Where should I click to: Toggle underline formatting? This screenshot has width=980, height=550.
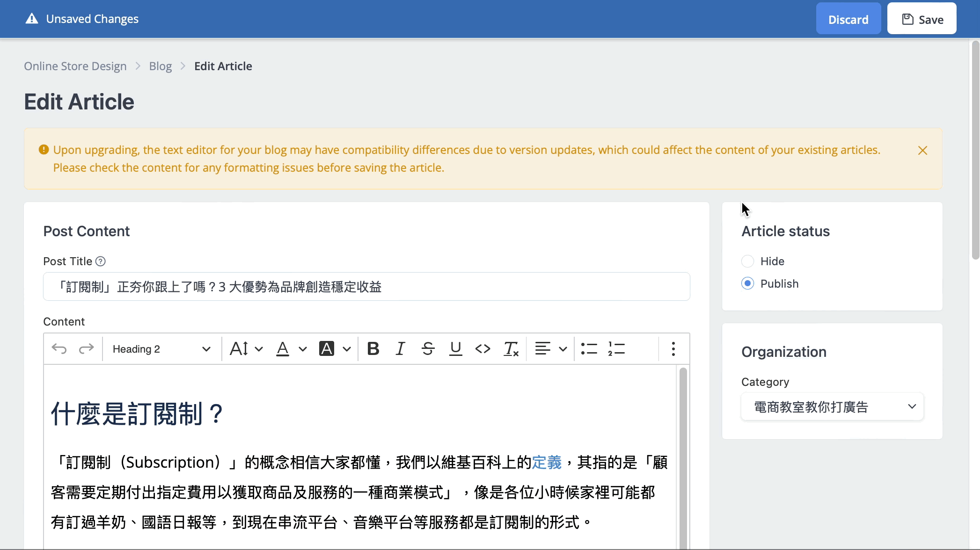pos(455,349)
